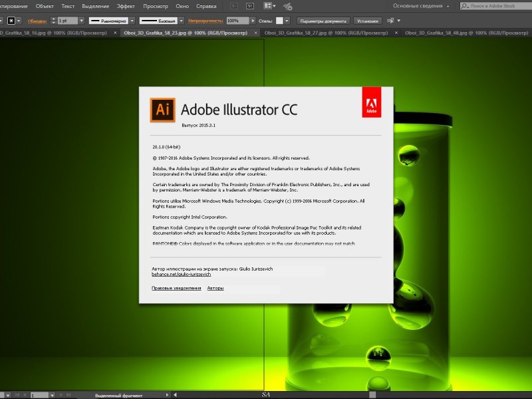Open the Эффект menu

pyautogui.click(x=126, y=6)
